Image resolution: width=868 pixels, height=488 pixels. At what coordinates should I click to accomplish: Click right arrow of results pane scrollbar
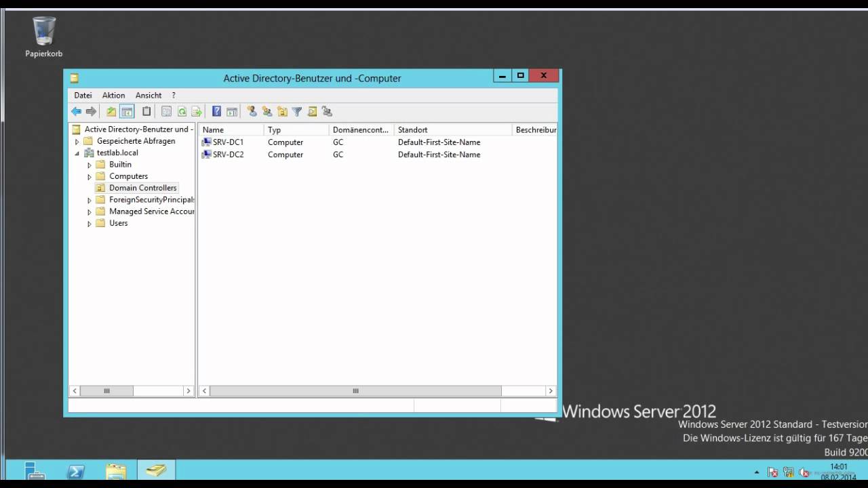coord(551,391)
